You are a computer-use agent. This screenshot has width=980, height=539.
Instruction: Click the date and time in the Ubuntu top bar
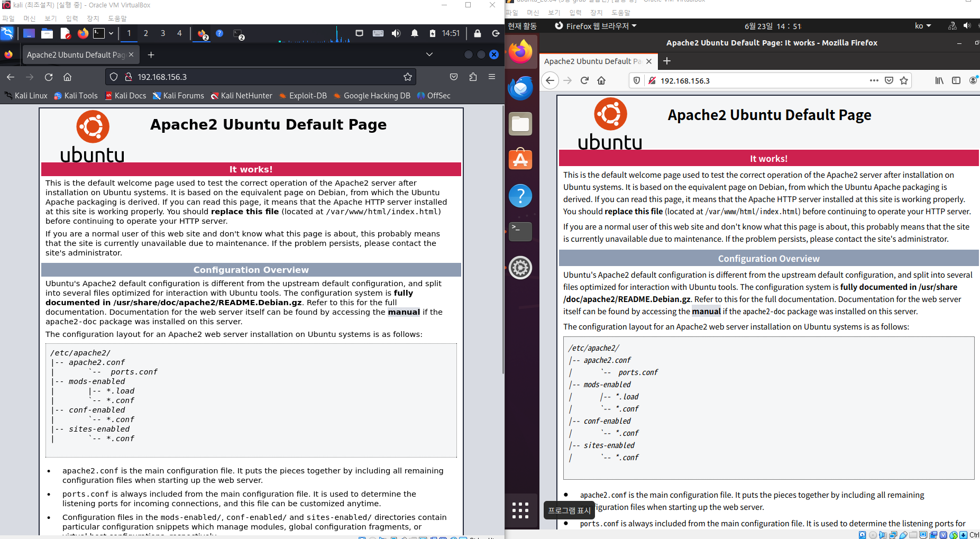(773, 26)
